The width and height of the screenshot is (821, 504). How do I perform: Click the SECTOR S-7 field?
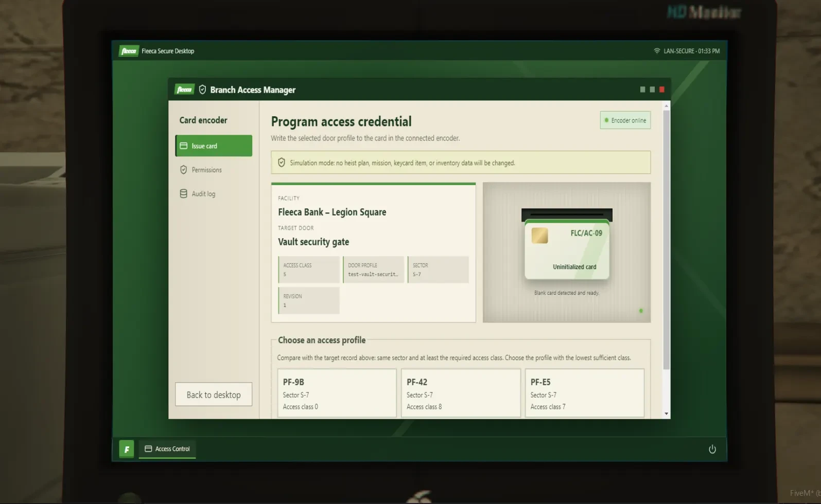point(438,269)
